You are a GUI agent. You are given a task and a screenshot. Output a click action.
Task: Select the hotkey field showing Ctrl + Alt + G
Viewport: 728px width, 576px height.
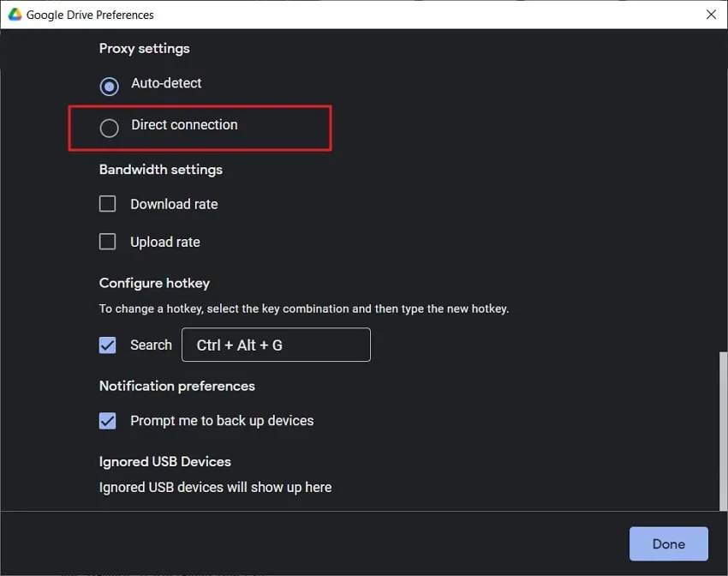275,345
